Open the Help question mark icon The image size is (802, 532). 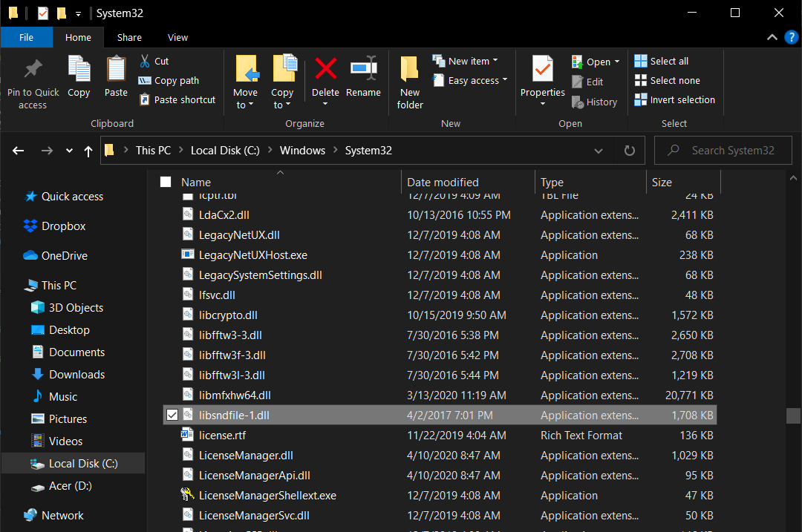791,37
